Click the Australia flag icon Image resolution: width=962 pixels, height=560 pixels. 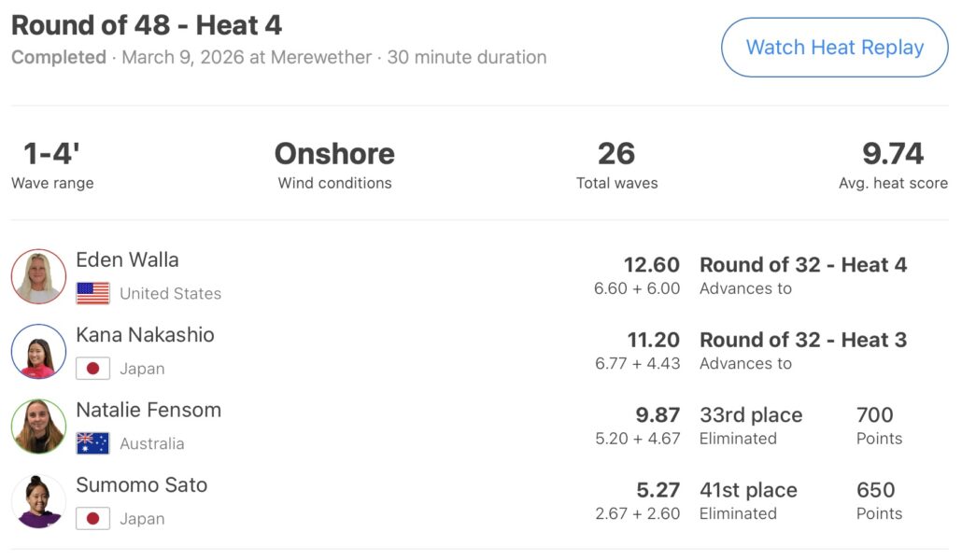click(92, 443)
